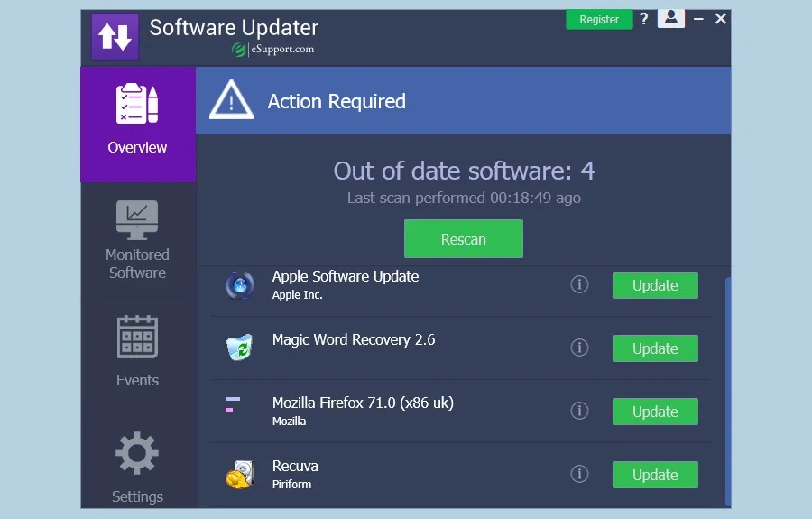The image size is (812, 519).
Task: Show info for Magic Word Recovery 2.6
Action: pyautogui.click(x=579, y=348)
